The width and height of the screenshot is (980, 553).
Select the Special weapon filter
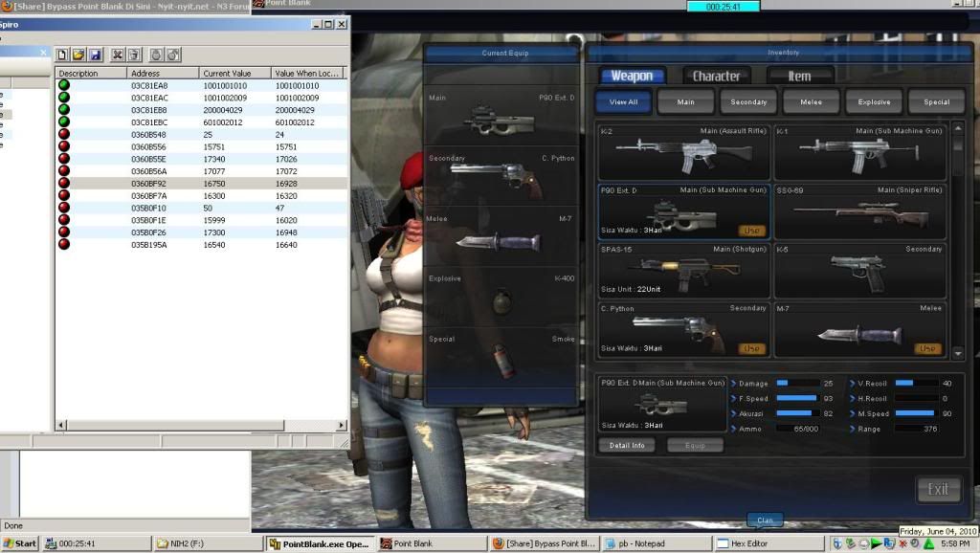(936, 101)
